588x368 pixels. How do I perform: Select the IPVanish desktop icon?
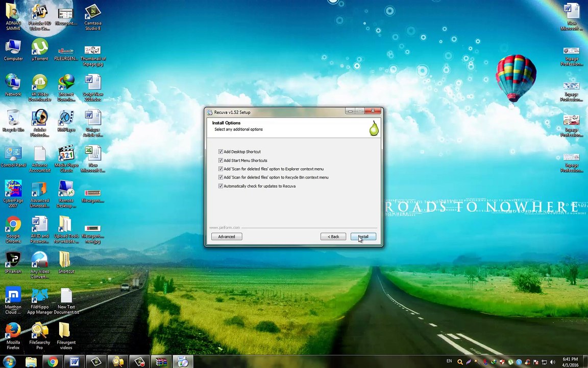(x=13, y=262)
